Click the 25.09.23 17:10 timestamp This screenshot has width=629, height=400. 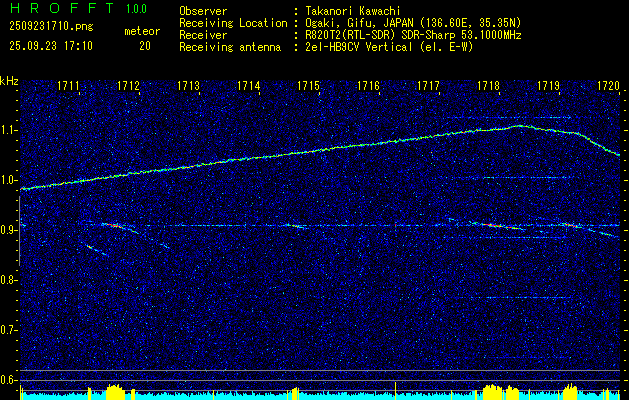pyautogui.click(x=50, y=46)
